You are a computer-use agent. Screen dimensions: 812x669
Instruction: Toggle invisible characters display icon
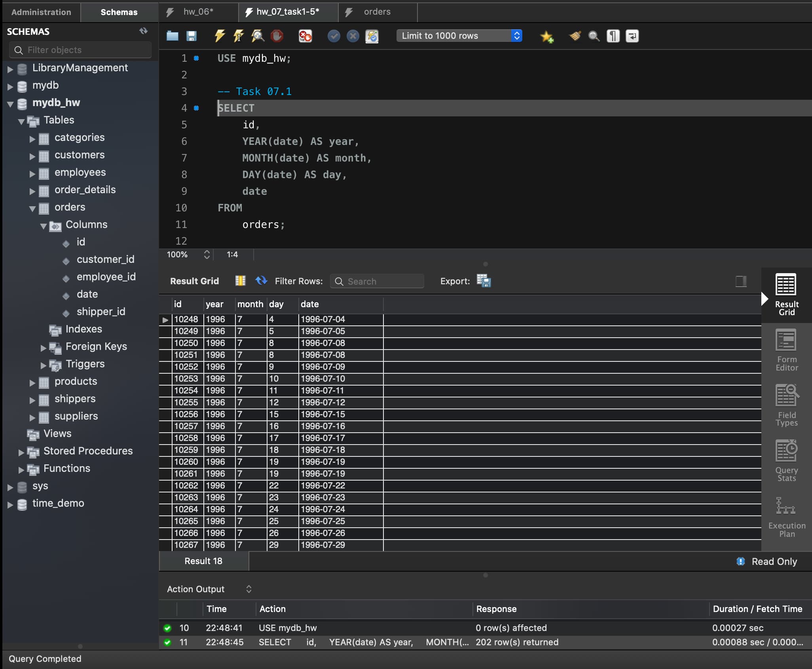pos(613,36)
